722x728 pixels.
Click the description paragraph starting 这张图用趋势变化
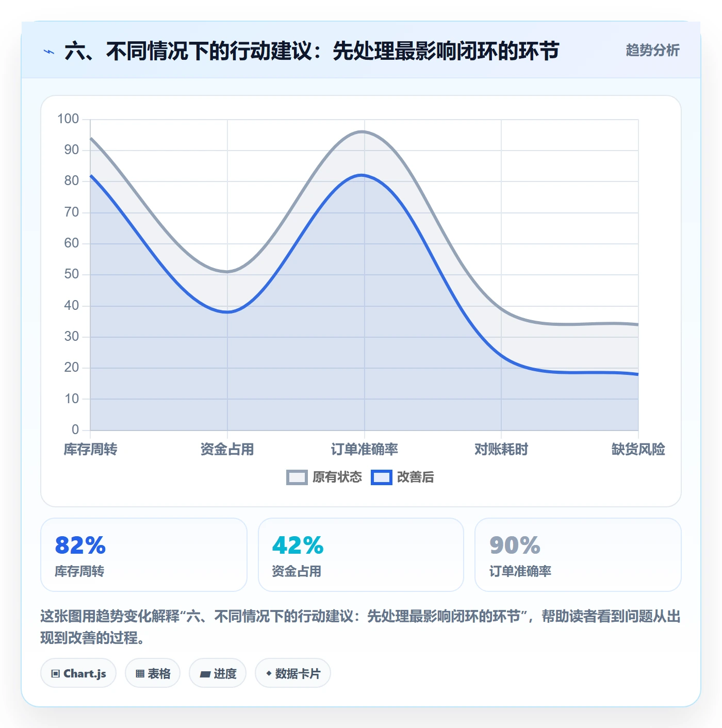tap(360, 627)
